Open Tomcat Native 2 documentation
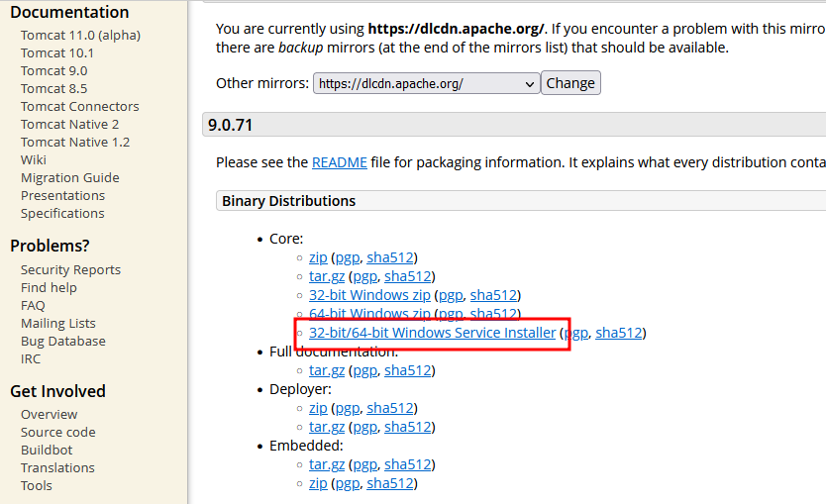Screen dimensions: 826x504 pyautogui.click(x=70, y=125)
